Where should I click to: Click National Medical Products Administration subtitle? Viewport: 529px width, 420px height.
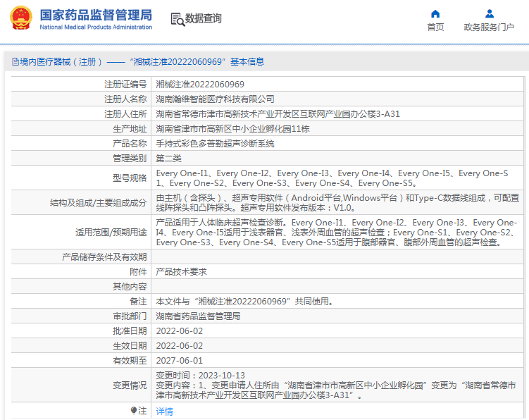click(96, 27)
